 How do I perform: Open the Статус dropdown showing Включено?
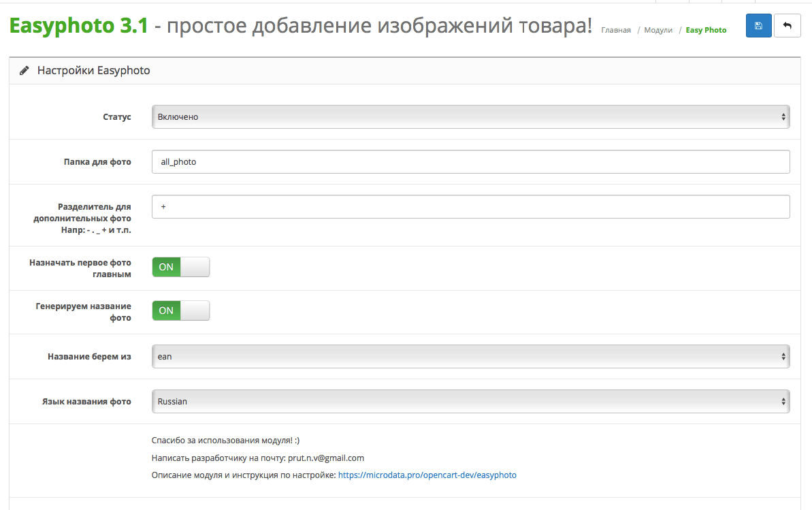tap(471, 116)
